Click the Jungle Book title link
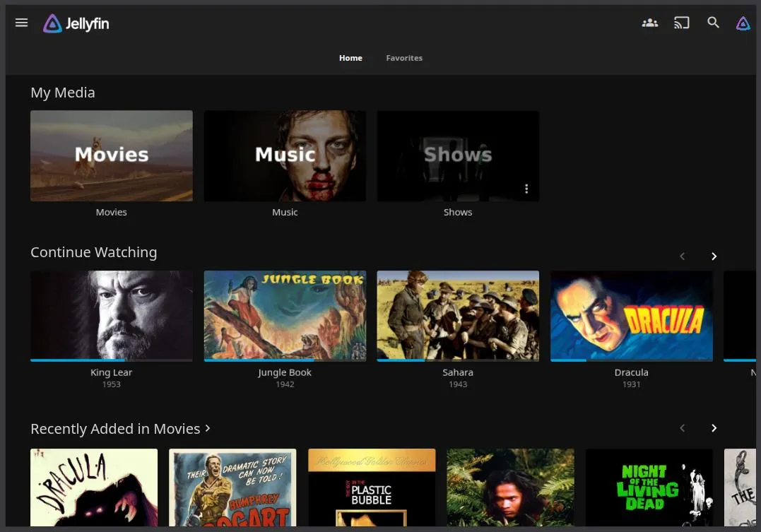Screen dimensions: 761x532 pyautogui.click(x=285, y=372)
